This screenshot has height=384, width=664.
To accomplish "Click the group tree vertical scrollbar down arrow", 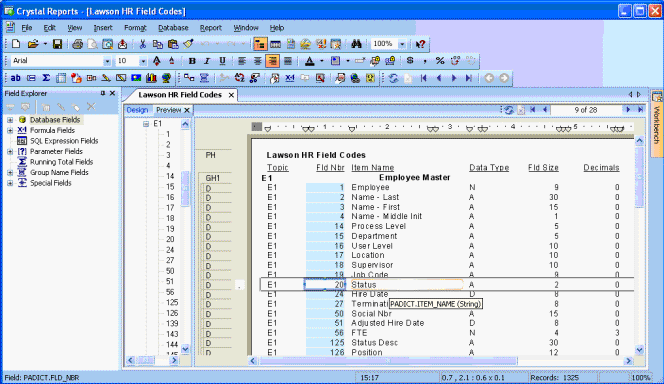I will click(185, 349).
